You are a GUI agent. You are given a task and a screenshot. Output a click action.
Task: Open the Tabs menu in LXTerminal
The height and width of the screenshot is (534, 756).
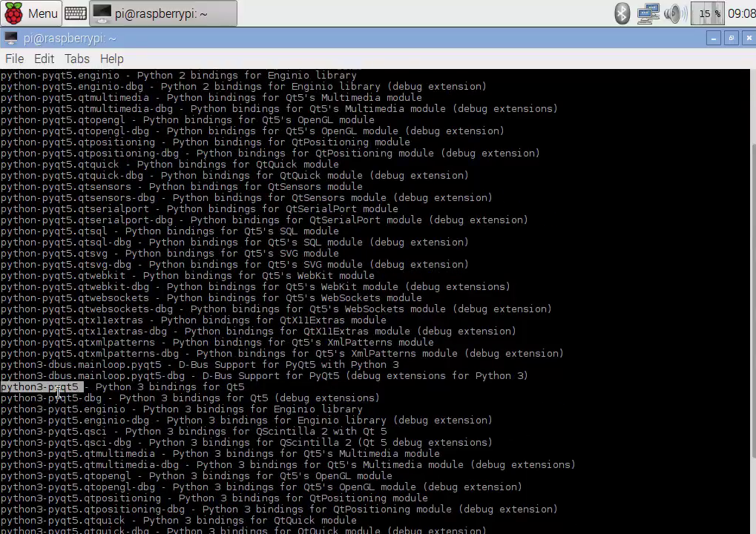[x=76, y=59]
